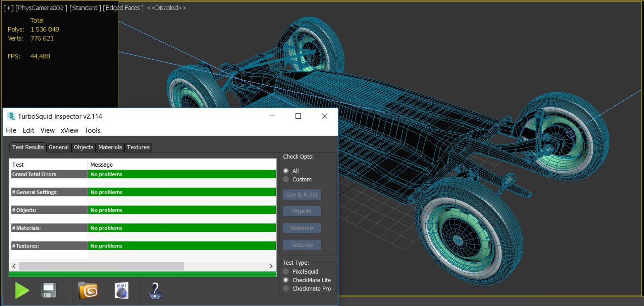Click the horizontal scrollbar thumb in results
The height and width of the screenshot is (306, 644).
coord(101,266)
